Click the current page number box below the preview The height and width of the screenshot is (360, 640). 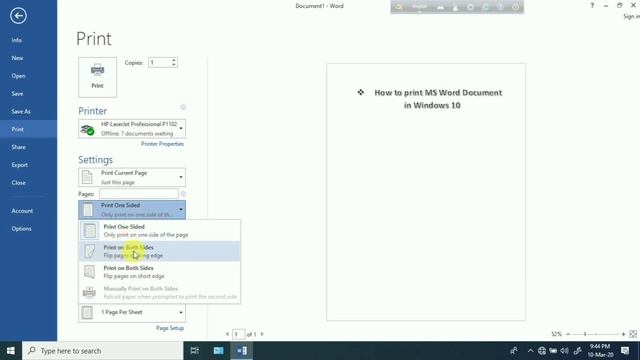coord(238,334)
